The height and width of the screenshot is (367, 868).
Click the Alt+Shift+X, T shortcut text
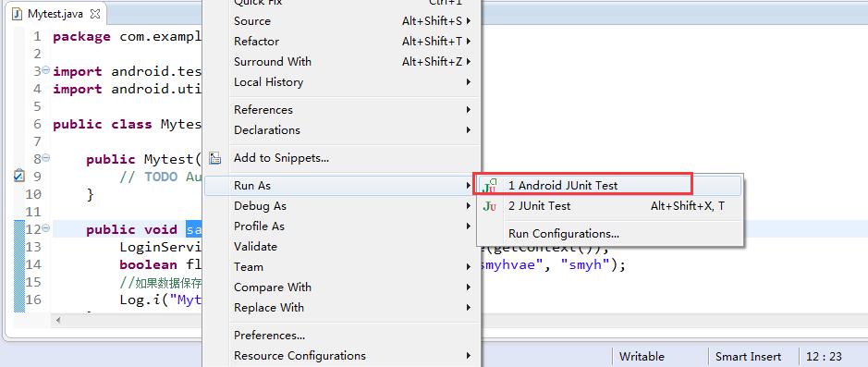[688, 206]
